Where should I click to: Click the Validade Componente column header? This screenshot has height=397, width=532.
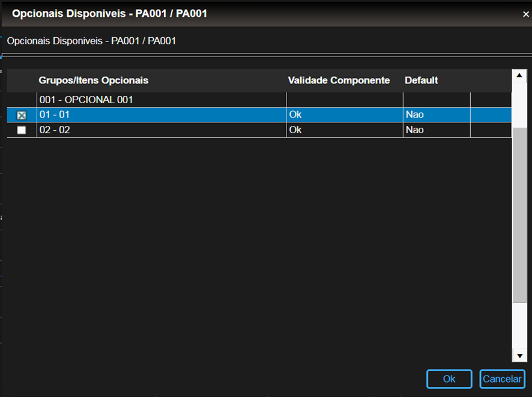(339, 80)
